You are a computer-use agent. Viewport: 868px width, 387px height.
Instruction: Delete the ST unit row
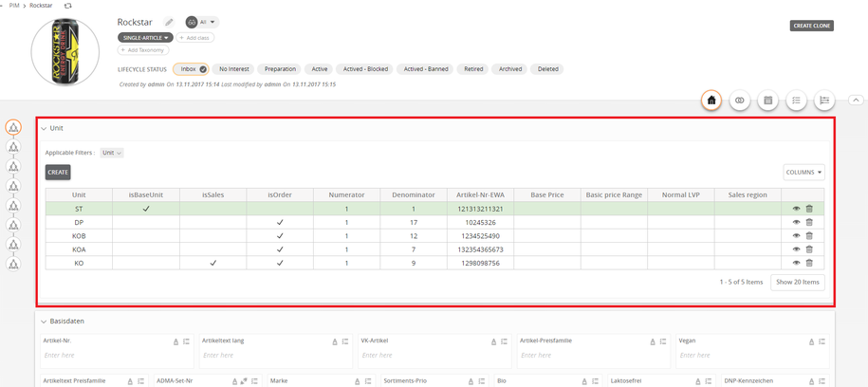809,209
